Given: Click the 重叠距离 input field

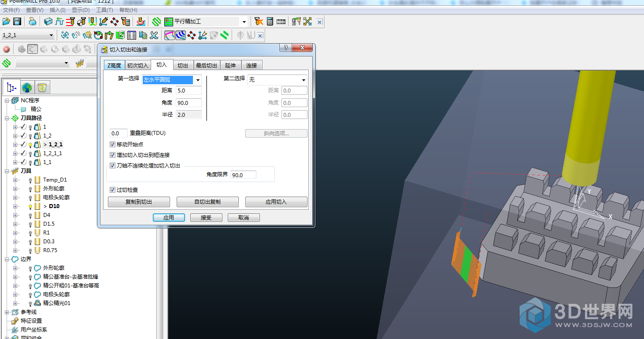Looking at the screenshot, I should click(118, 133).
